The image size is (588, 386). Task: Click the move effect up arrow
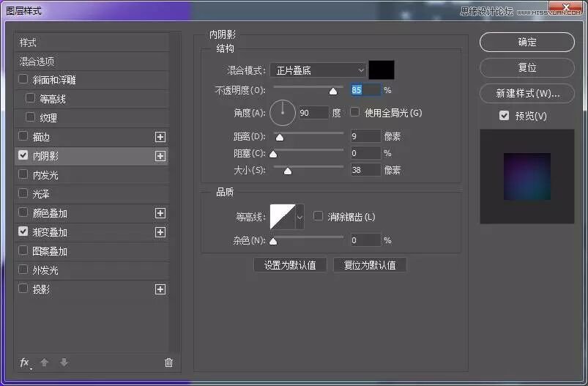[x=44, y=362]
